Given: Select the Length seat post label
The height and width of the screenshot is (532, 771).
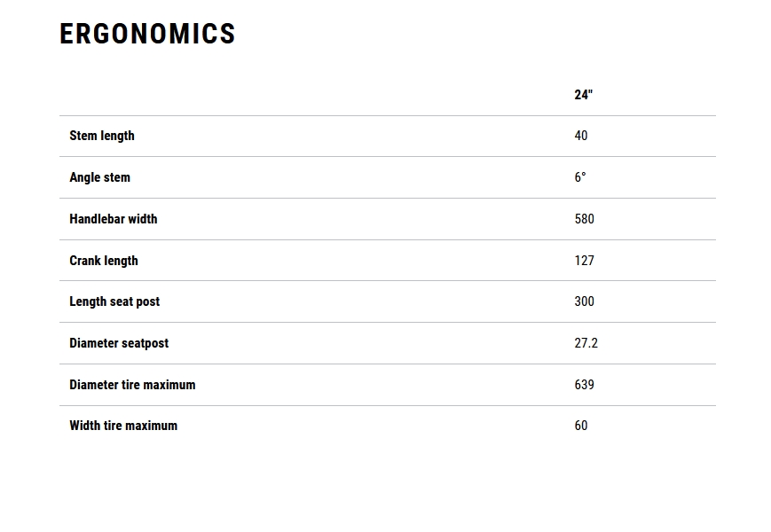Looking at the screenshot, I should click(114, 301).
